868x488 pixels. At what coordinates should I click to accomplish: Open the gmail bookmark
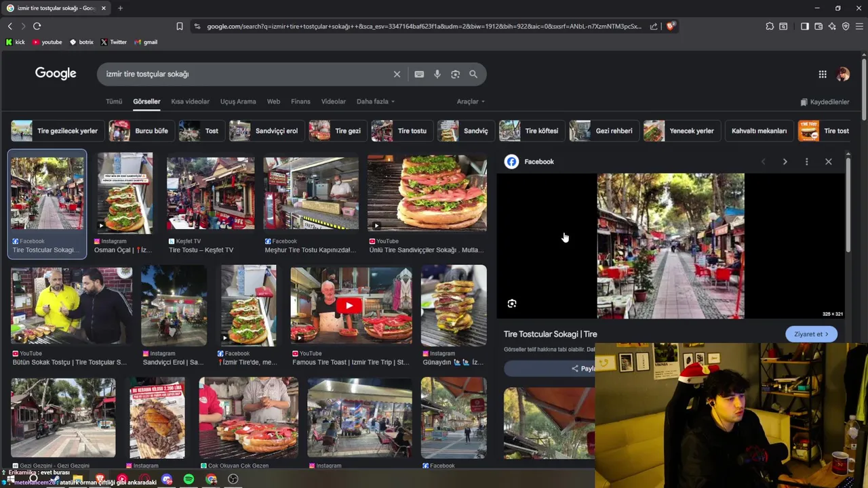tap(146, 42)
